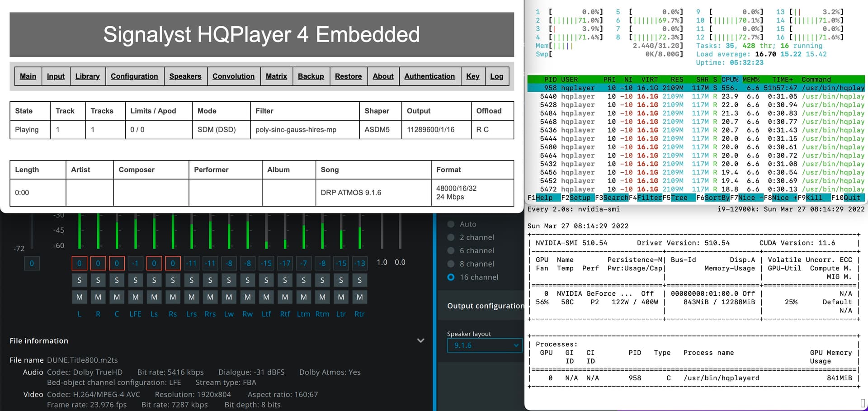Mute the Rs channel

pyautogui.click(x=173, y=297)
